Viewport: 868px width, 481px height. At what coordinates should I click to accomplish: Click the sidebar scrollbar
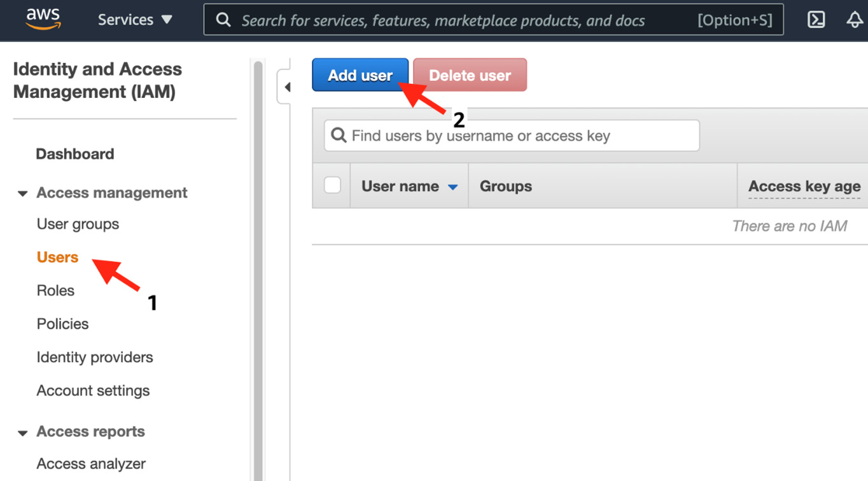point(258,270)
